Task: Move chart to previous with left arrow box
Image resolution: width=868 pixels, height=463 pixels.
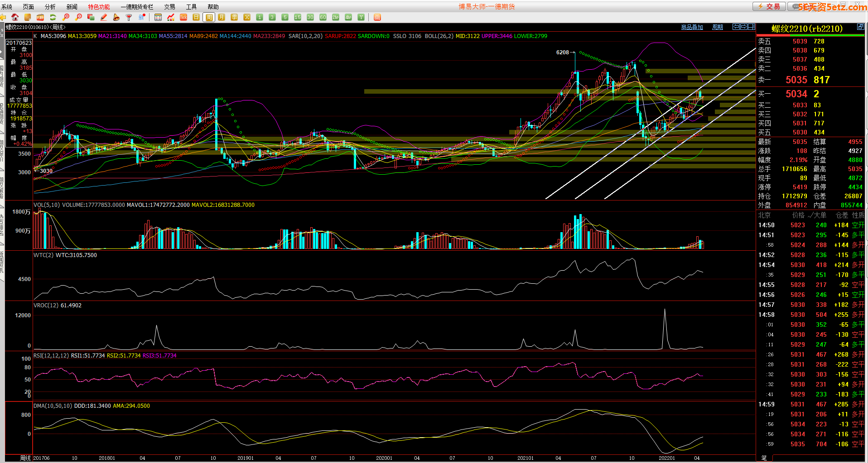Action: pos(736,27)
